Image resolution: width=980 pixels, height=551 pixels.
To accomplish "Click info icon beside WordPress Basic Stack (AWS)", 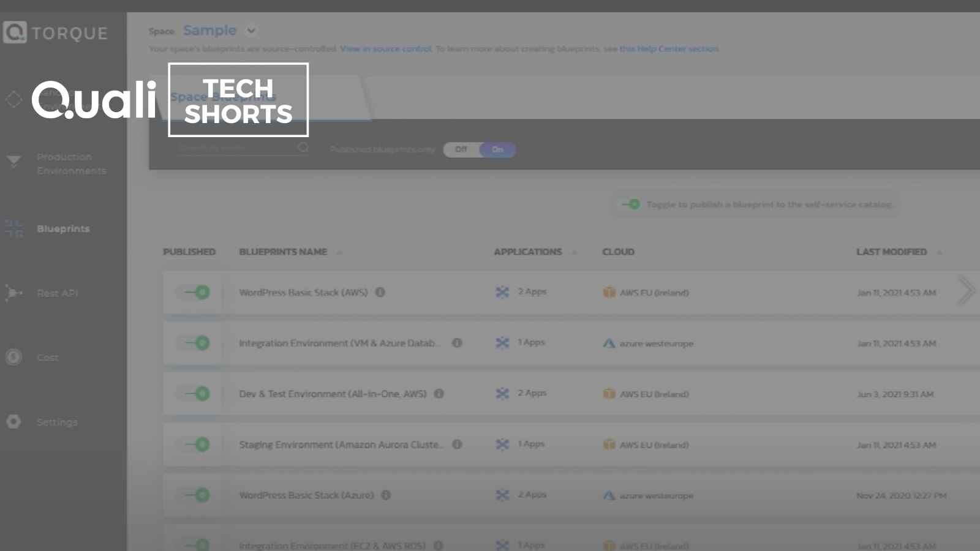I will point(380,292).
